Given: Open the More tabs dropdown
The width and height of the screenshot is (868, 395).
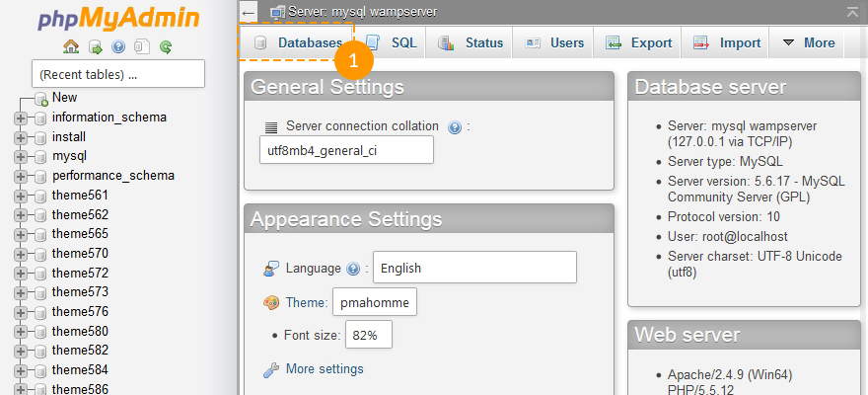Looking at the screenshot, I should point(808,42).
